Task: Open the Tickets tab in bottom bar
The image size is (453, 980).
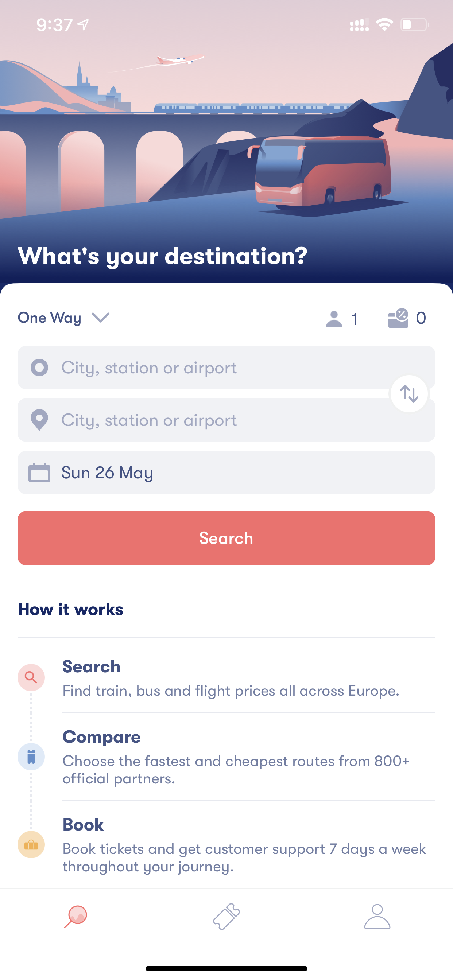Action: 226,917
